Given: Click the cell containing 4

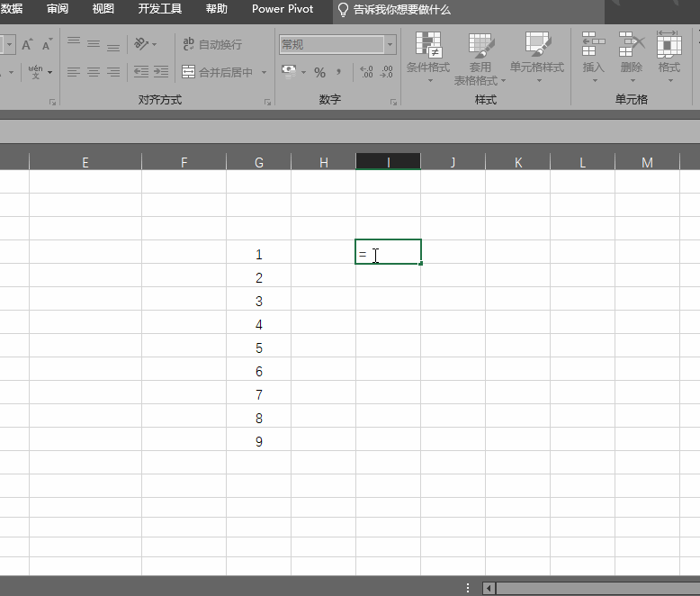Looking at the screenshot, I should (259, 322).
